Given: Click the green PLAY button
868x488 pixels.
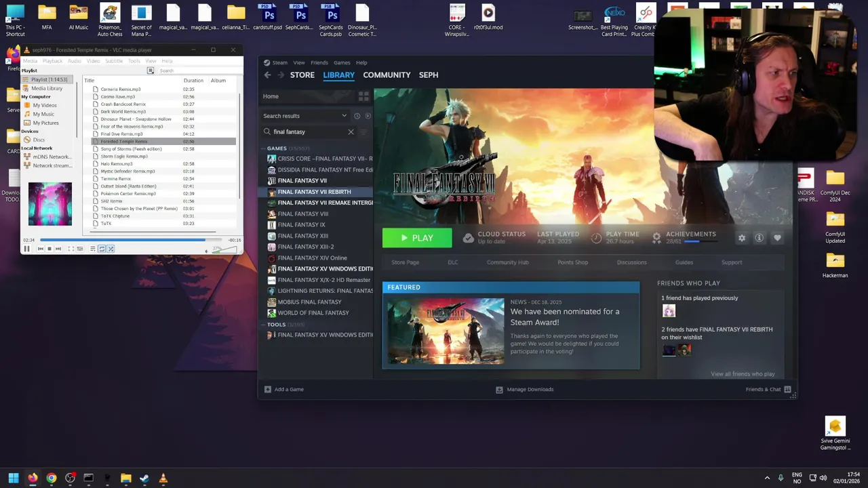Looking at the screenshot, I should 417,238.
